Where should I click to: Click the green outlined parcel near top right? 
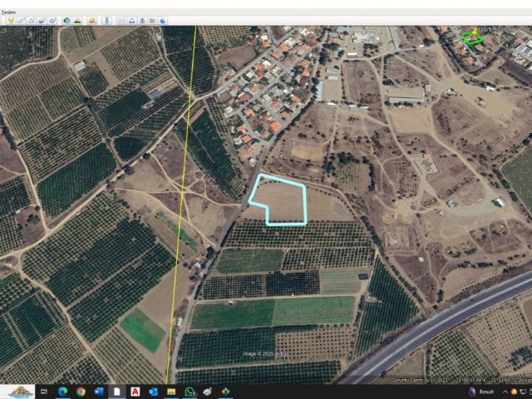click(472, 37)
